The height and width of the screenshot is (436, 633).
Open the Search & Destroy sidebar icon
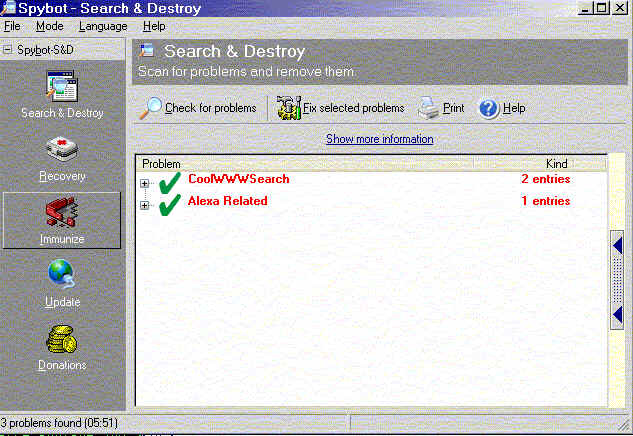62,86
